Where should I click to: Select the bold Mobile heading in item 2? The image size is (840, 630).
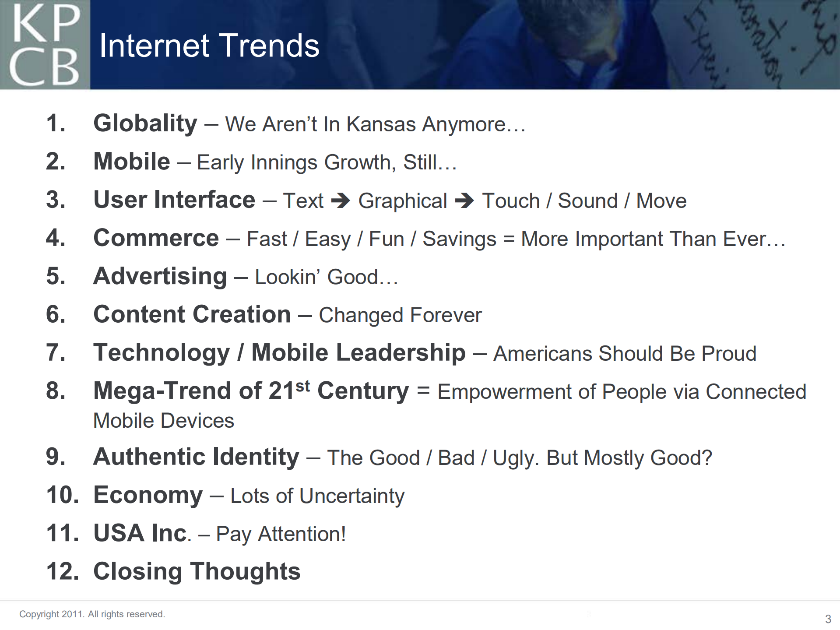[131, 162]
